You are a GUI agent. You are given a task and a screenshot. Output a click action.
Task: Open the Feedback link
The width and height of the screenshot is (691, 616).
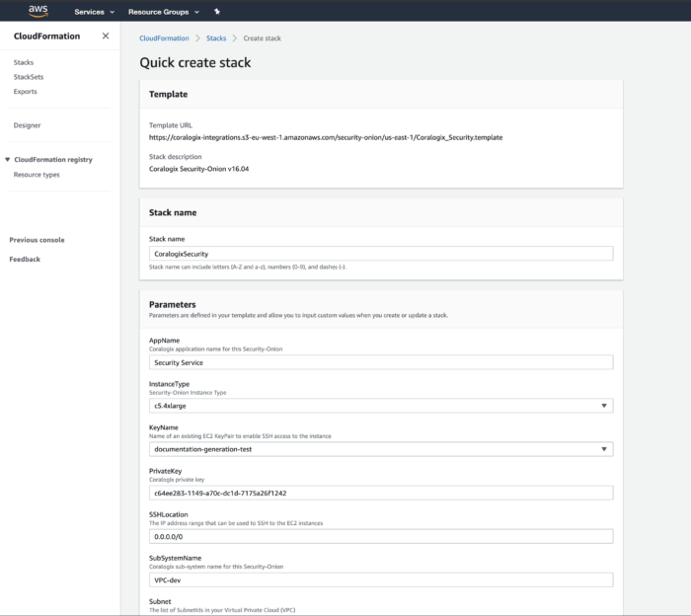pos(25,259)
